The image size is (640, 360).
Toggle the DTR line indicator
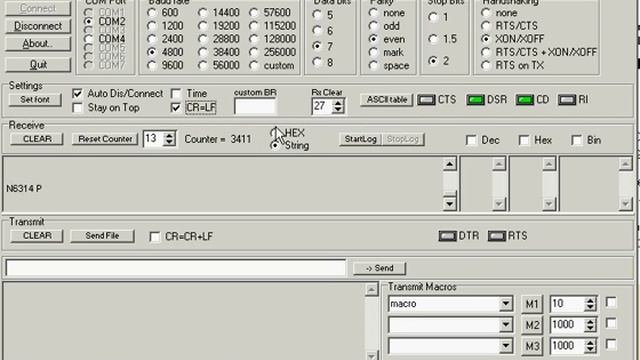[447, 236]
